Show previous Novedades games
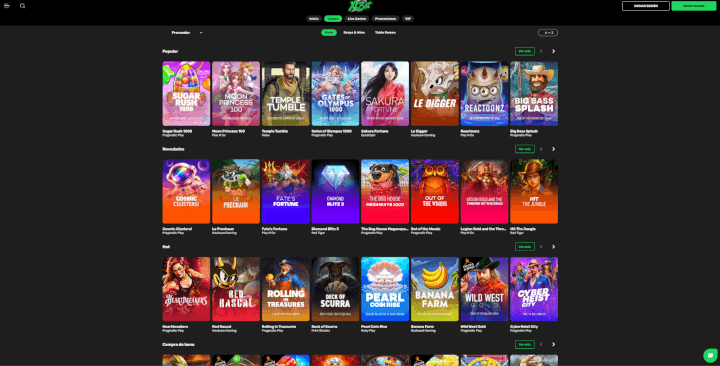Screen dimensions: 720x366 541,149
